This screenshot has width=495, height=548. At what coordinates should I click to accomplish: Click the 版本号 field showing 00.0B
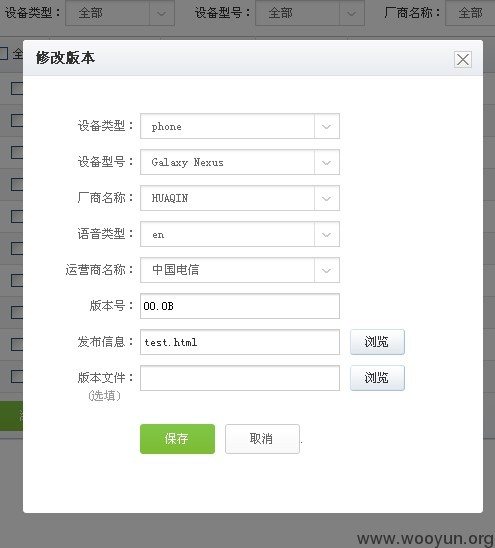pos(240,306)
